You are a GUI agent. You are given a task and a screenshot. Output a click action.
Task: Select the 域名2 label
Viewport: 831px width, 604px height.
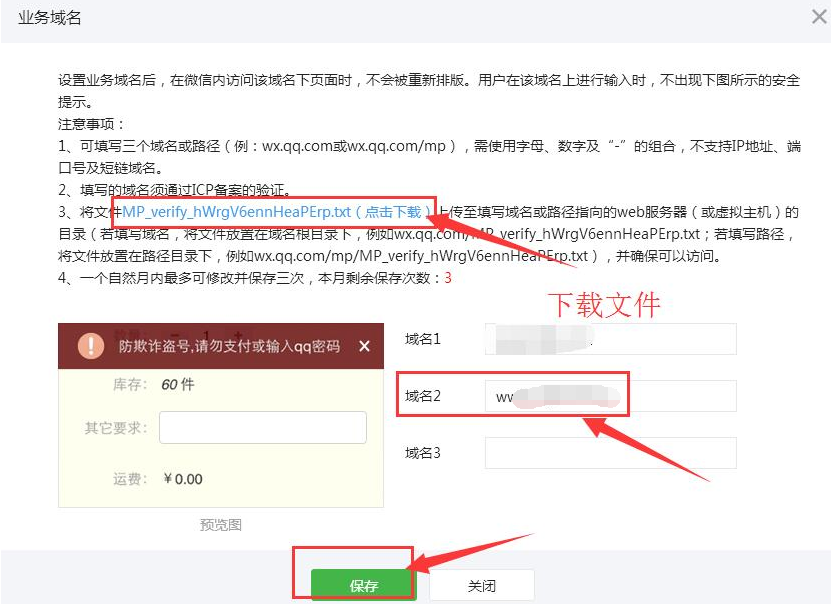point(423,396)
